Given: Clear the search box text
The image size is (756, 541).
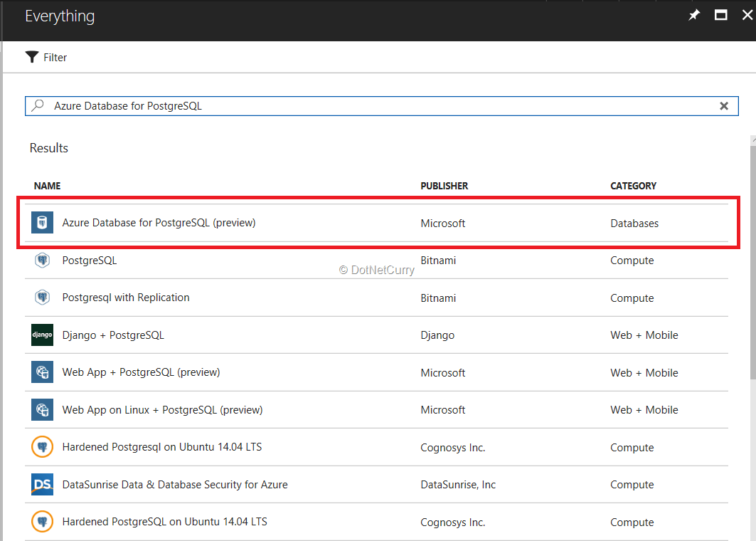Looking at the screenshot, I should (724, 106).
